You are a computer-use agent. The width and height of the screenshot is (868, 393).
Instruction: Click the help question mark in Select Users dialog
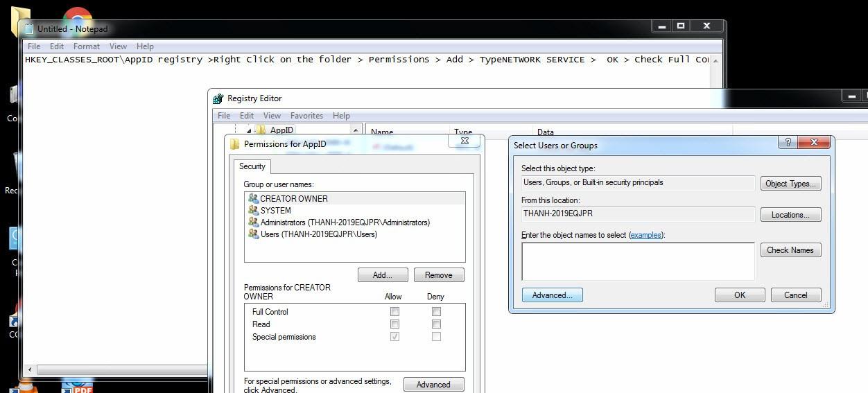coord(787,142)
